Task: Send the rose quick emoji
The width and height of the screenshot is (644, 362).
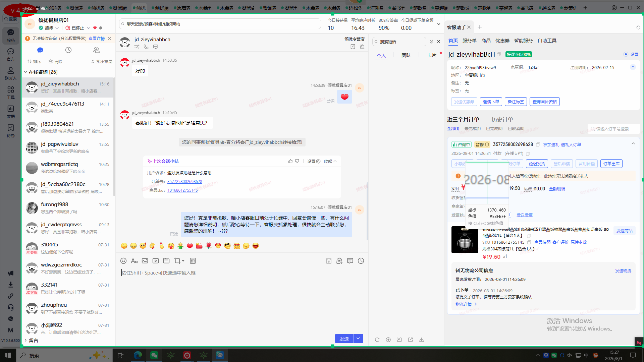Action: click(x=209, y=246)
